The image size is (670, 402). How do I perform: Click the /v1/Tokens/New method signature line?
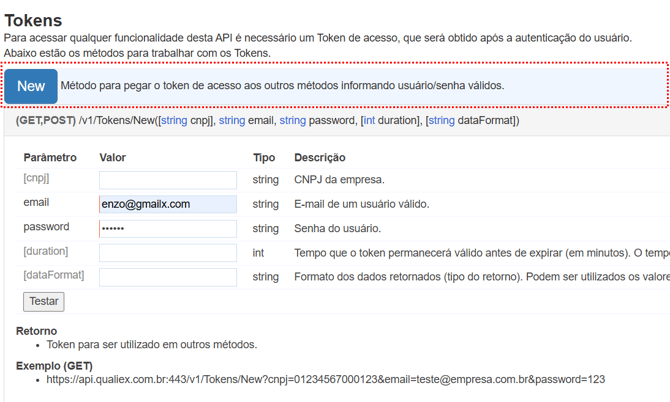tap(267, 121)
